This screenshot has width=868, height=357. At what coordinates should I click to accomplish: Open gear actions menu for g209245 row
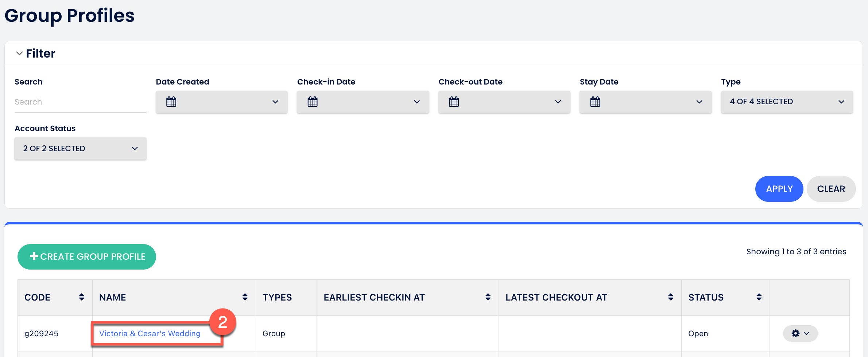point(800,333)
